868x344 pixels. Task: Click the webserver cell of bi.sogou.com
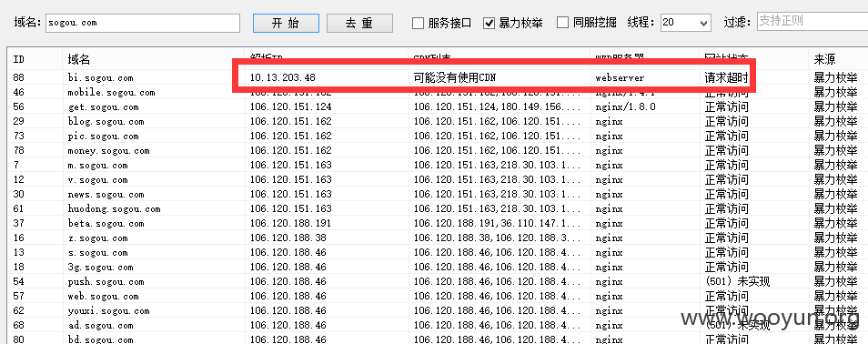pos(620,78)
